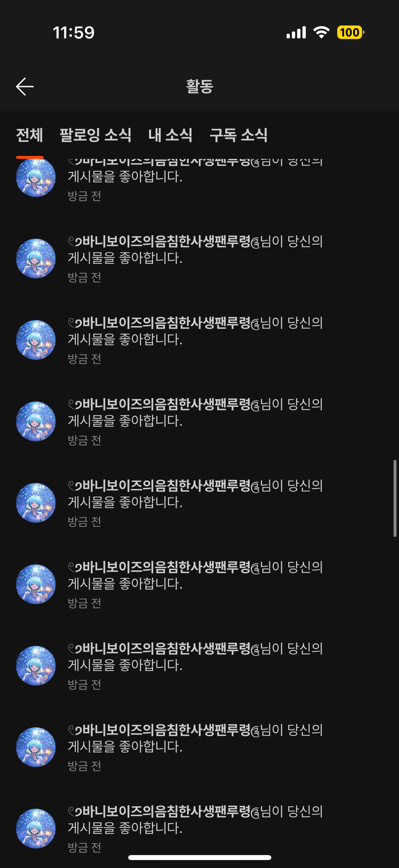Open username link in second like notification
Image resolution: width=399 pixels, height=868 pixels.
(164, 242)
